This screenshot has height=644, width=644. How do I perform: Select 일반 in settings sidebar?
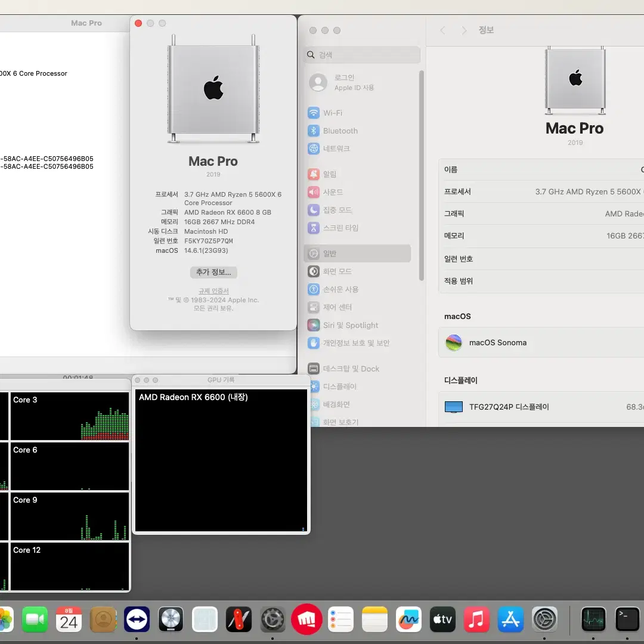357,253
